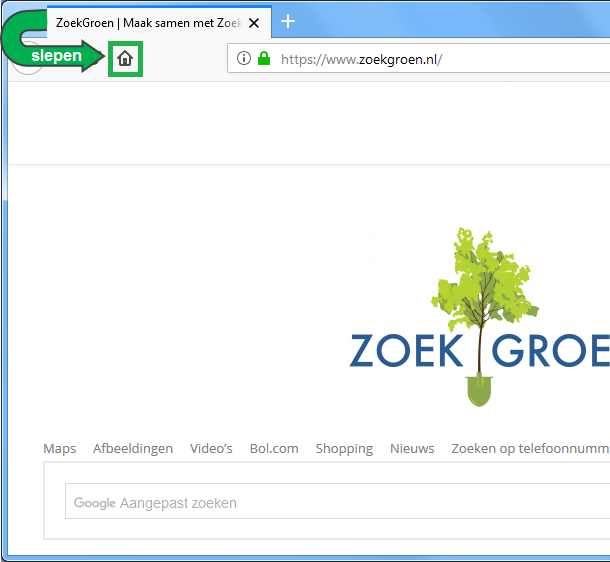This screenshot has width=610, height=562.
Task: Focus the Google Aangepast zoeken search field
Action: (x=337, y=501)
